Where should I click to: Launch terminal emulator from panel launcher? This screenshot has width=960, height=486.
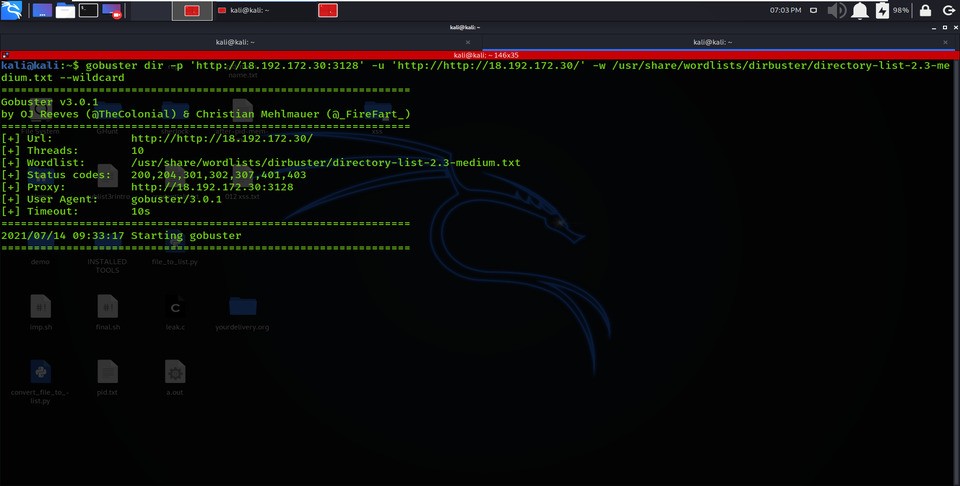coord(88,10)
